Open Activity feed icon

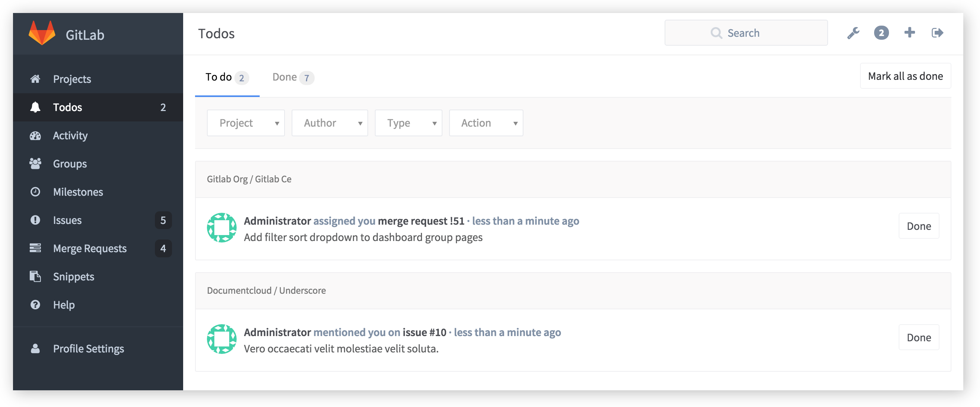36,135
